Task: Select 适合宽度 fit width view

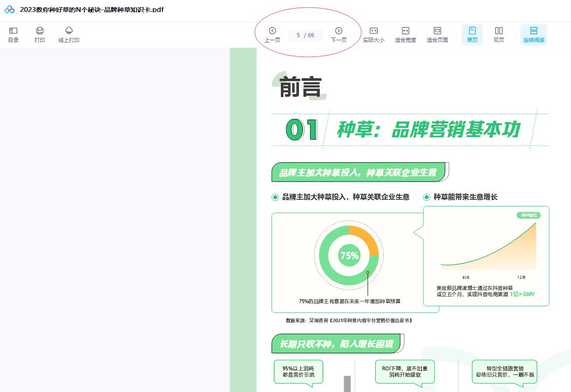Action: point(406,34)
